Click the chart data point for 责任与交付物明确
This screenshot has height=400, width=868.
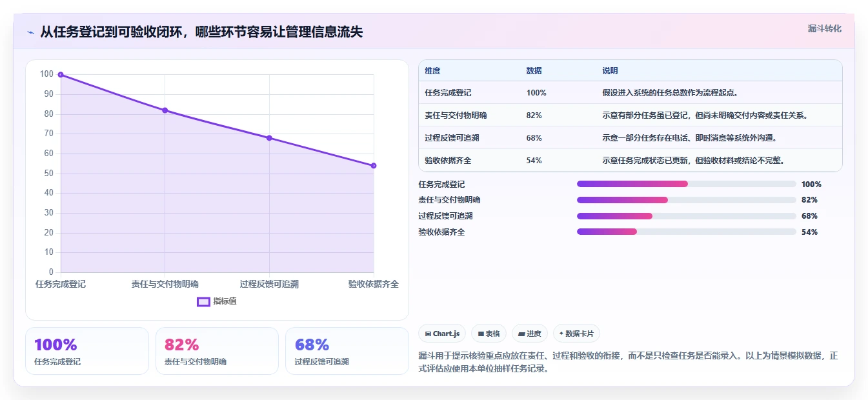(x=165, y=110)
